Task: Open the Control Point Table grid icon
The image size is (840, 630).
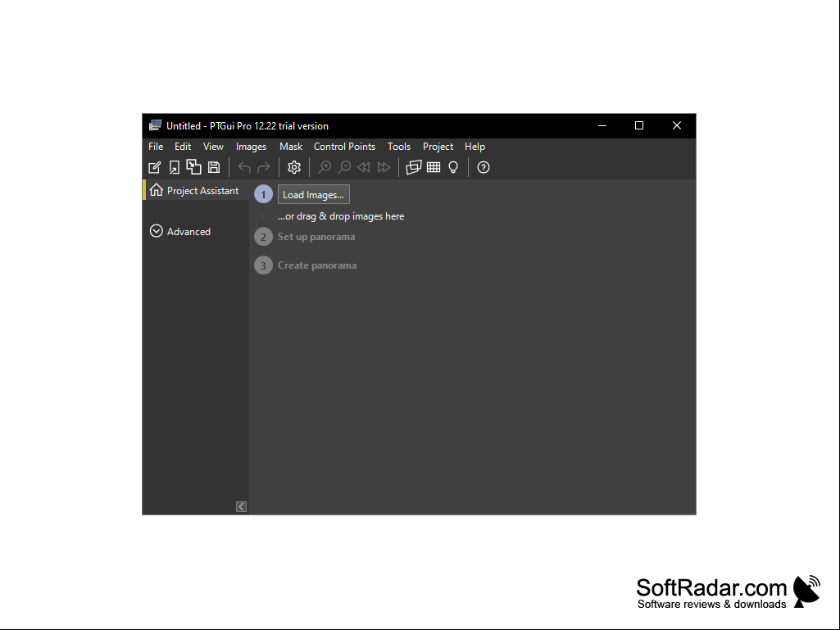Action: click(434, 168)
